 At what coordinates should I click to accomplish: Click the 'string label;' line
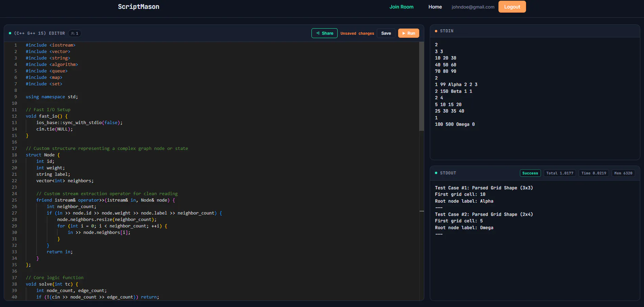coord(53,174)
